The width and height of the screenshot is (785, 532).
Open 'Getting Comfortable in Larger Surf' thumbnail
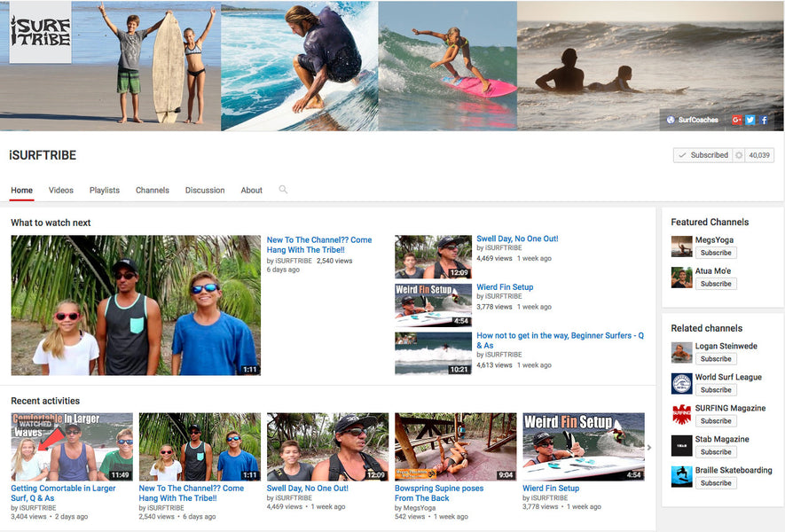72,447
